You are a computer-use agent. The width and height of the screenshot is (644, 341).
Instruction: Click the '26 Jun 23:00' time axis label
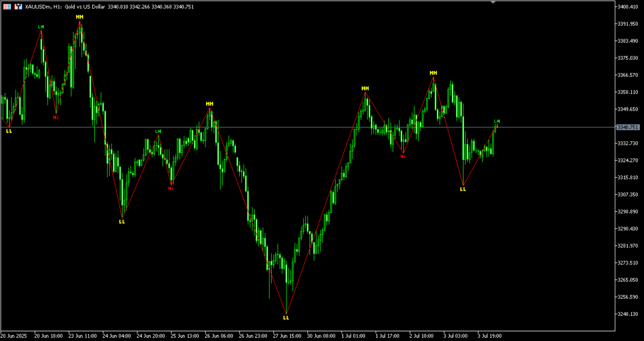(253, 336)
